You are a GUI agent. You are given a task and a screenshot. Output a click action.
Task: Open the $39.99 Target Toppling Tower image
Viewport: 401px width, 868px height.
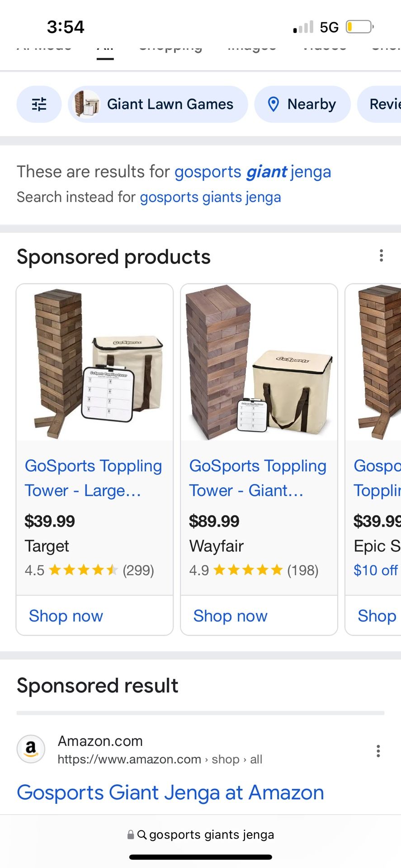[94, 363]
